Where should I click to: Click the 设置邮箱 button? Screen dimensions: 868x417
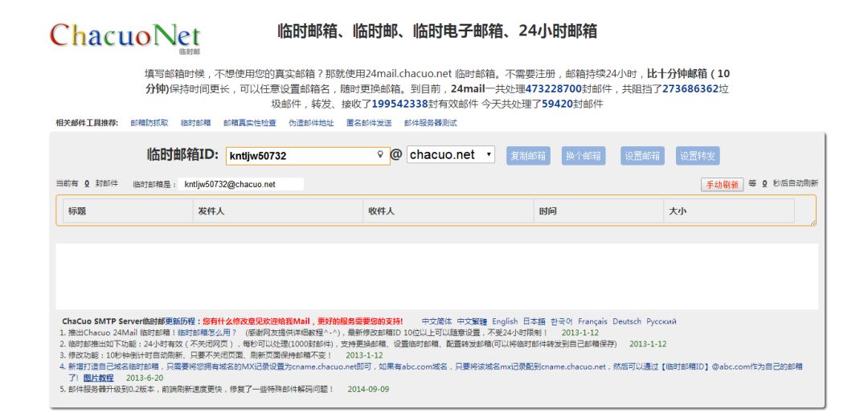pyautogui.click(x=642, y=156)
